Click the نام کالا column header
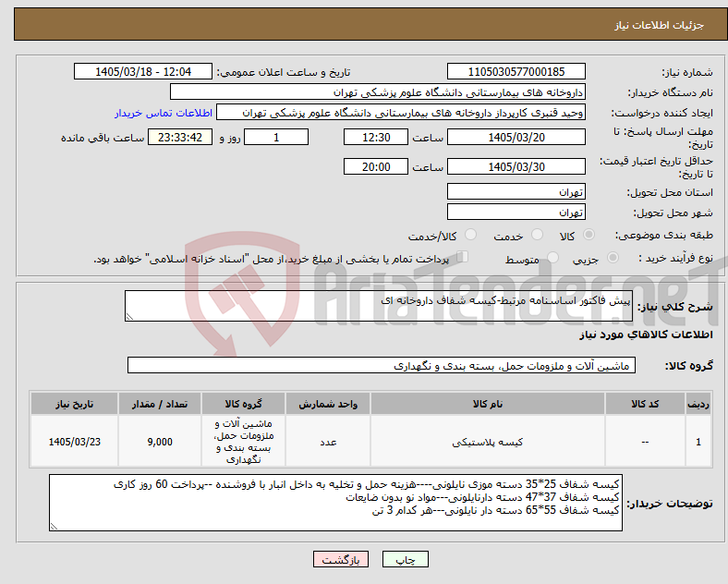 click(488, 404)
